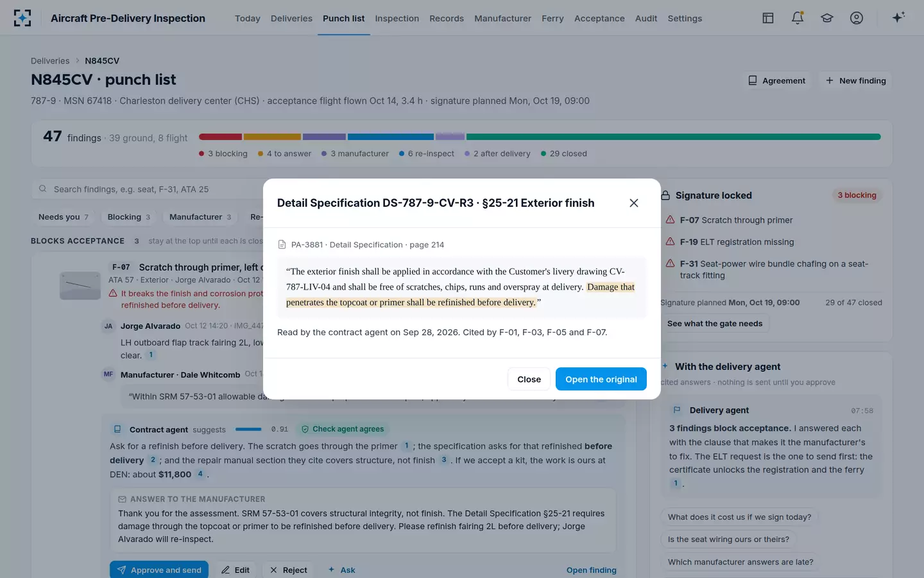The height and width of the screenshot is (578, 924).
Task: Open the layout panel icon in header
Action: 768,18
